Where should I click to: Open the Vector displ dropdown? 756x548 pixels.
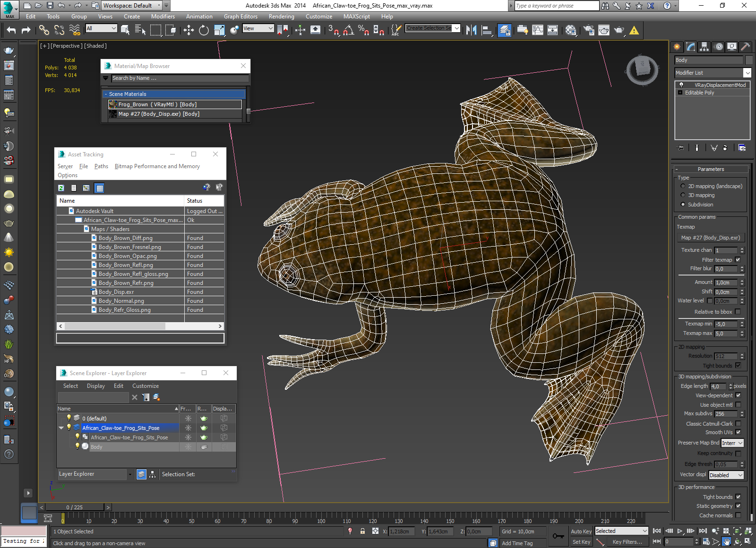726,475
